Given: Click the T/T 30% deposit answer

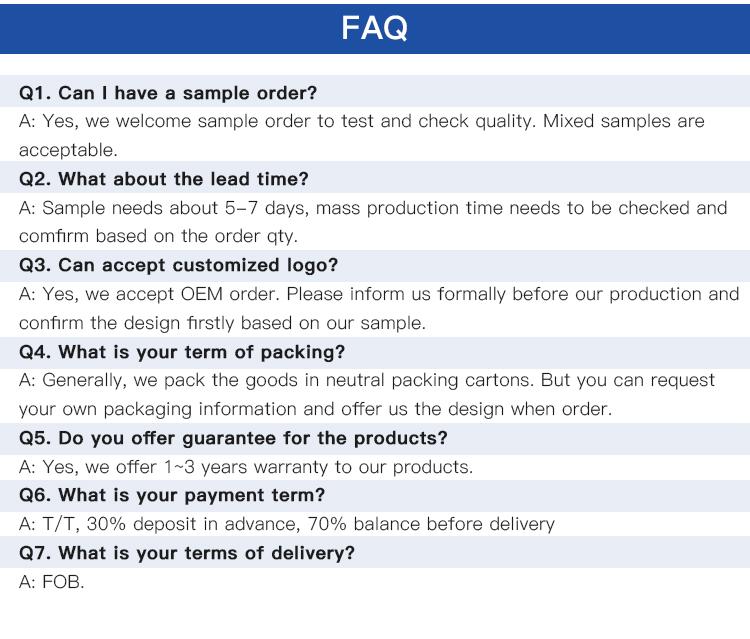Looking at the screenshot, I should tap(287, 524).
